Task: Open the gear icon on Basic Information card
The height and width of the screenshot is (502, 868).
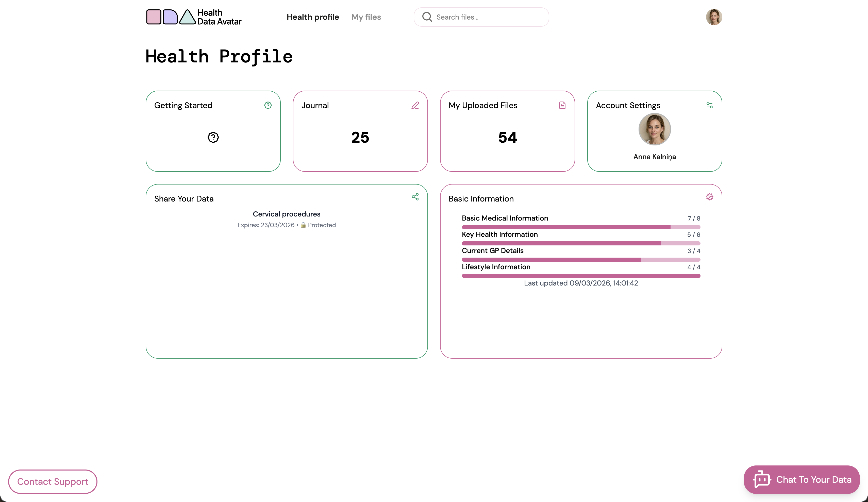Action: tap(710, 197)
